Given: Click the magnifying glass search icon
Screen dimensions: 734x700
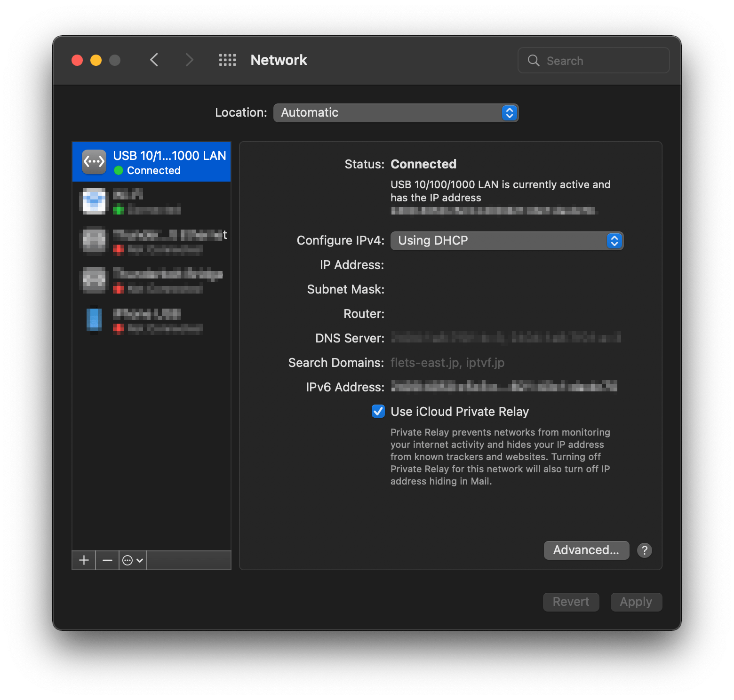Looking at the screenshot, I should point(534,60).
